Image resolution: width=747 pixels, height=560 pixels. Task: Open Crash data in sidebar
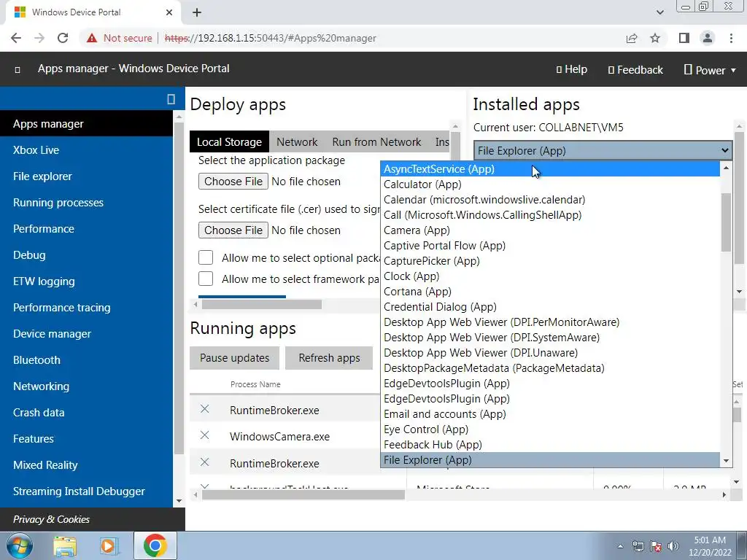click(x=39, y=413)
